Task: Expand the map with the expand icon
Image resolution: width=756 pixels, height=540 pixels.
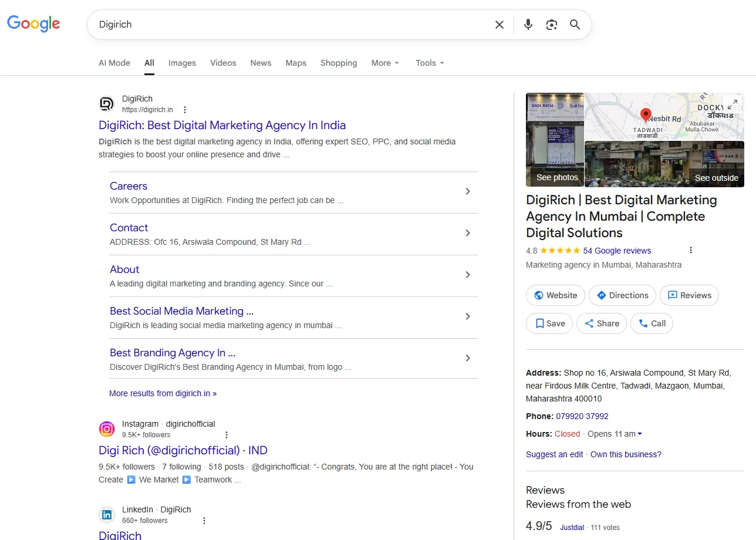Action: click(x=733, y=104)
